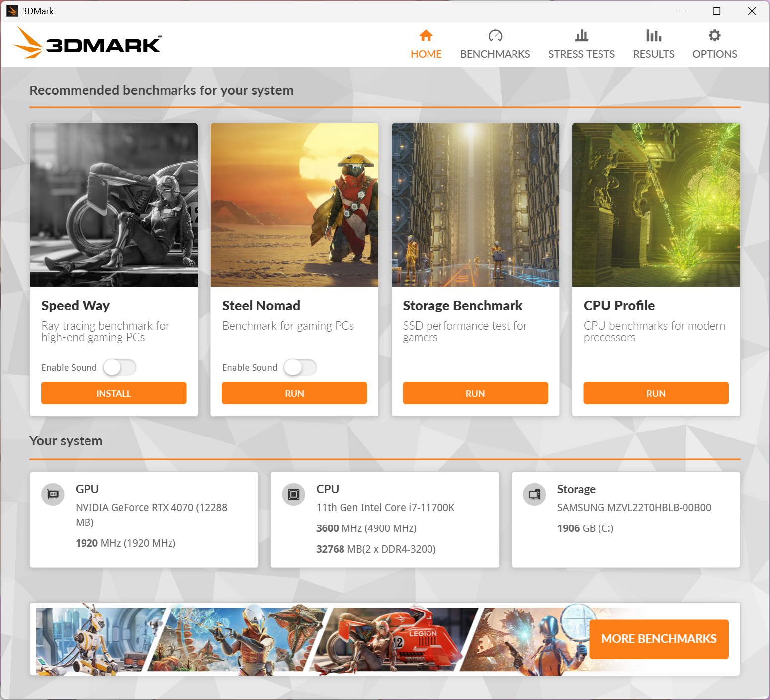
Task: Select the Speed Way title
Action: coord(76,306)
